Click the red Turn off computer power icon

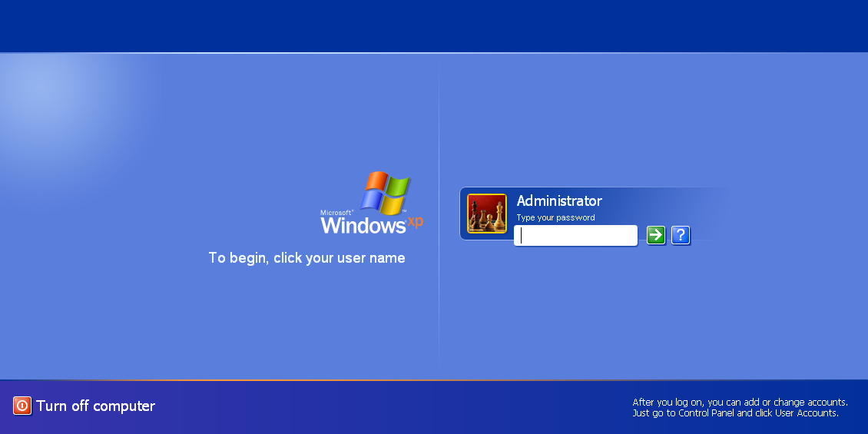pos(22,406)
